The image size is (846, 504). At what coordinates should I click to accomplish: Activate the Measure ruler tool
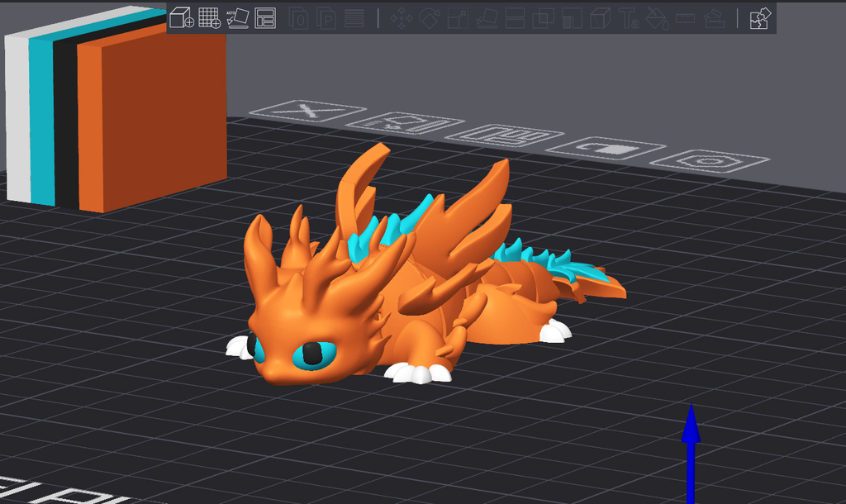685,18
